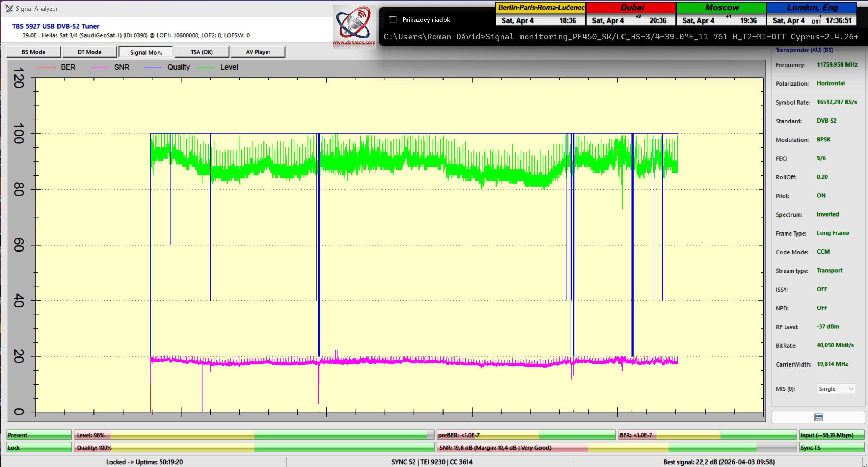Viewport: 868px width, 467px height.
Task: Launch the AV Player
Action: click(x=258, y=52)
